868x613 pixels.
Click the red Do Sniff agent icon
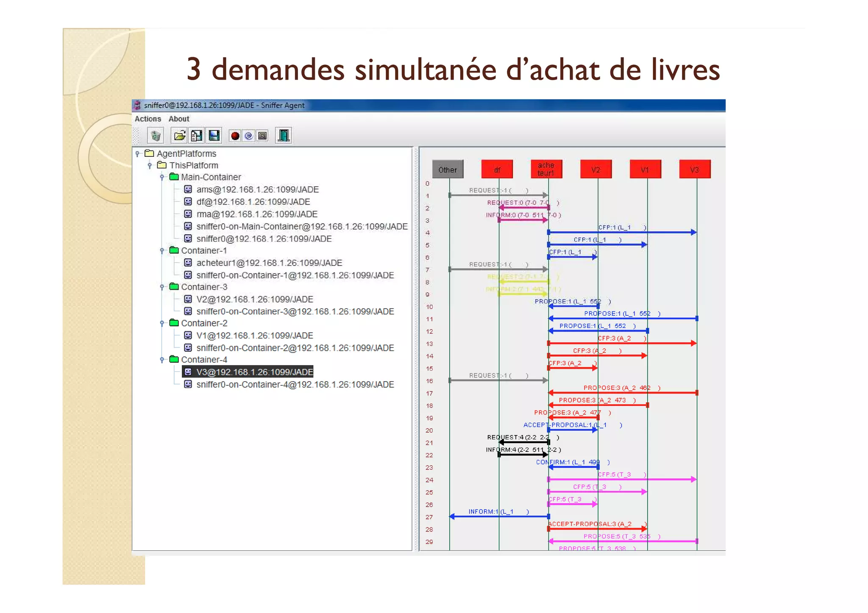click(235, 136)
